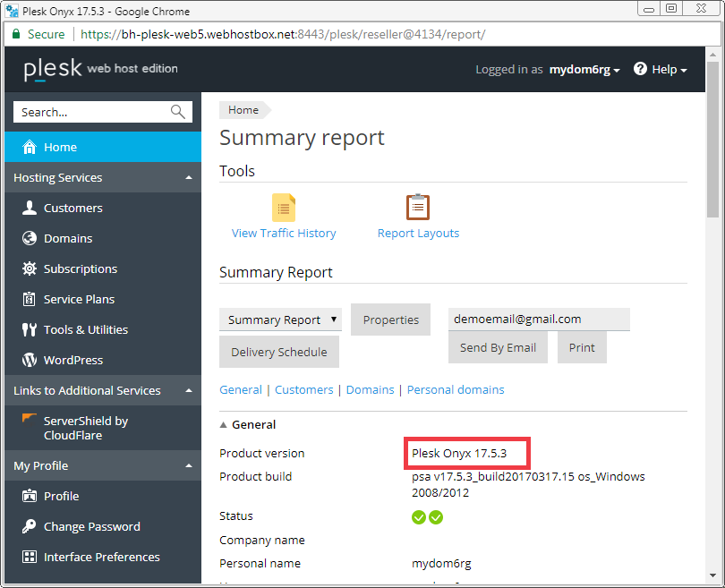Click the Profile badge icon

[x=30, y=496]
